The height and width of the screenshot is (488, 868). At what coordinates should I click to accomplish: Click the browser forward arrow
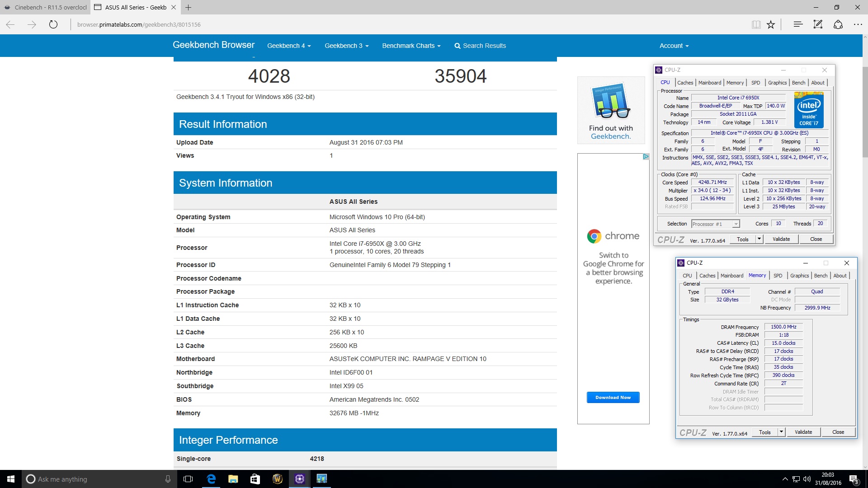coord(32,24)
